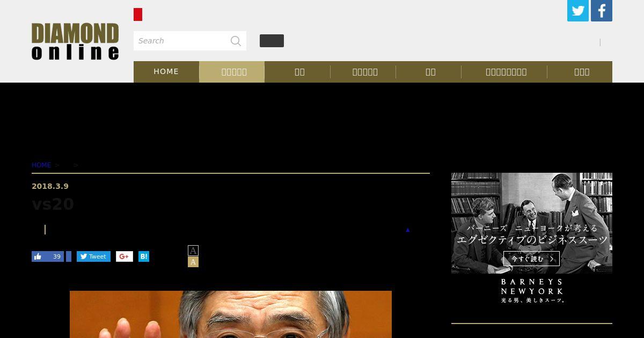Click the HOME breadcrumb link
644x338 pixels.
click(41, 165)
